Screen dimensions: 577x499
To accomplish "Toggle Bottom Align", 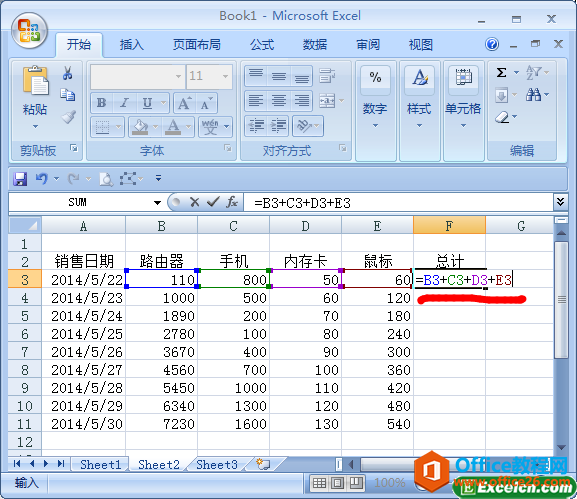I will click(302, 76).
